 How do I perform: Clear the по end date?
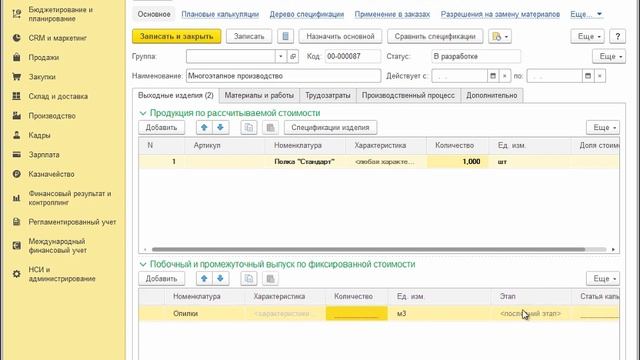click(x=600, y=76)
